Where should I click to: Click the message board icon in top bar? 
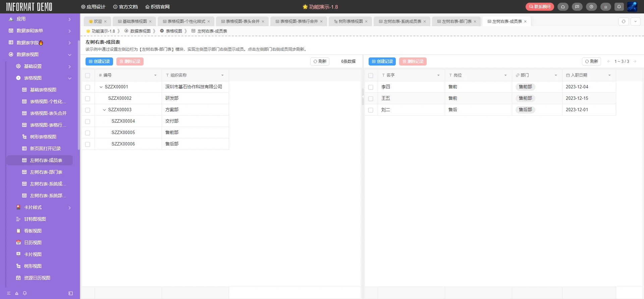pos(577,7)
